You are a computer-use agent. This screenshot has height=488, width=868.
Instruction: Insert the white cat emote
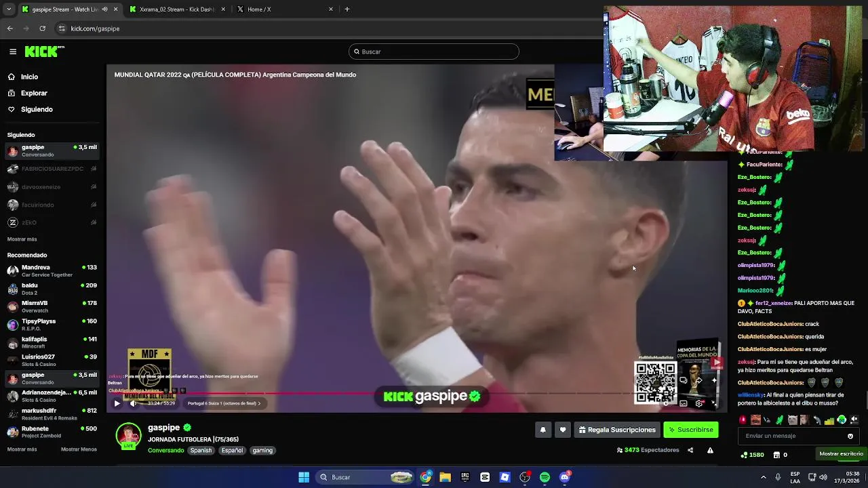coord(793,420)
